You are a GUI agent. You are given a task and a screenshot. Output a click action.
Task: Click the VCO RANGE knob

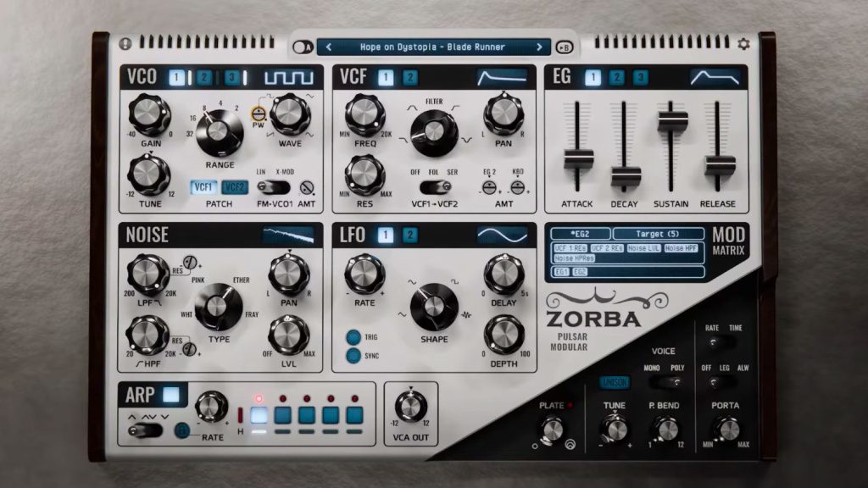point(220,131)
